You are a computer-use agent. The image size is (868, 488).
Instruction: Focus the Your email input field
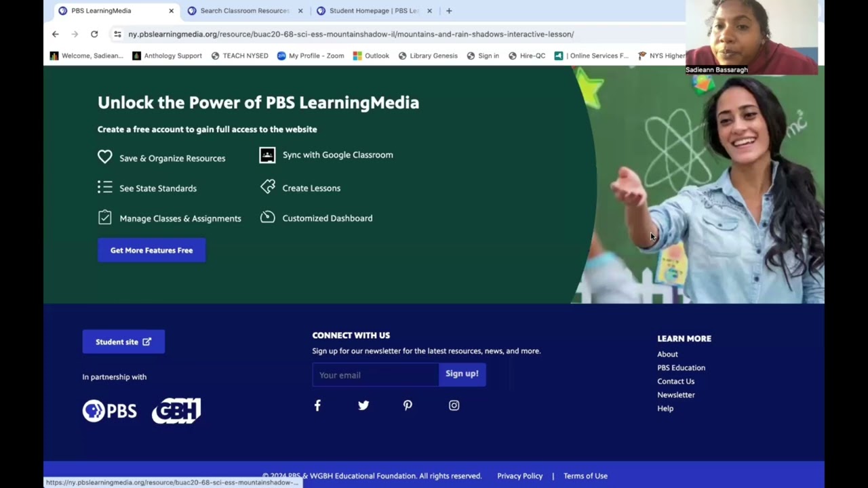point(376,375)
